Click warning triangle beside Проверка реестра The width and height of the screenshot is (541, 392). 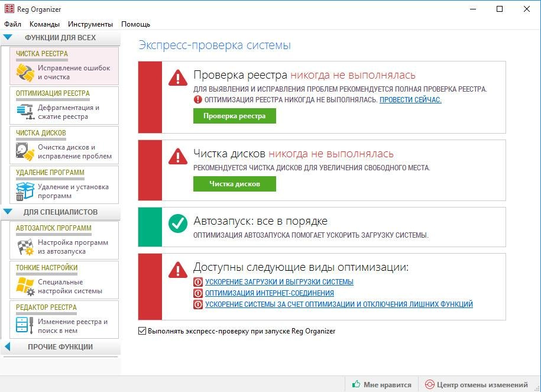pyautogui.click(x=178, y=77)
